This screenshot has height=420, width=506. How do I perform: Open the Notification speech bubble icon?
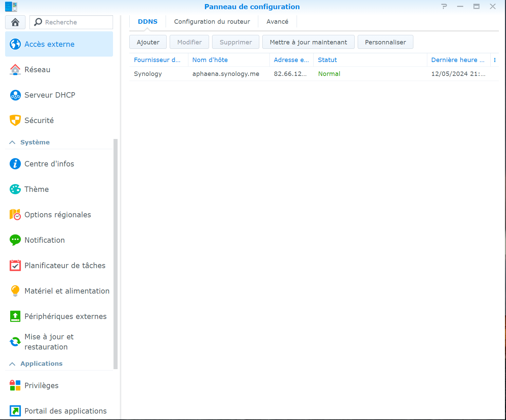(15, 240)
